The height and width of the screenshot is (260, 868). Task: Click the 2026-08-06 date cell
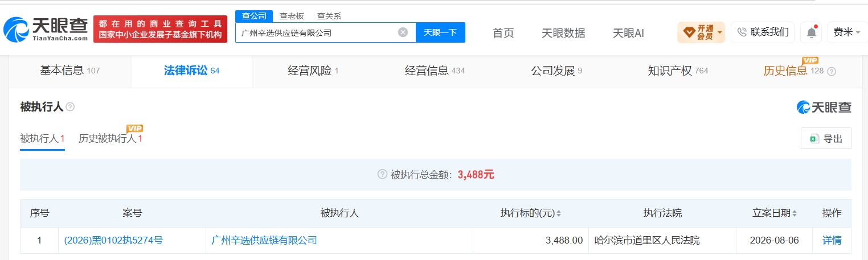(x=774, y=241)
